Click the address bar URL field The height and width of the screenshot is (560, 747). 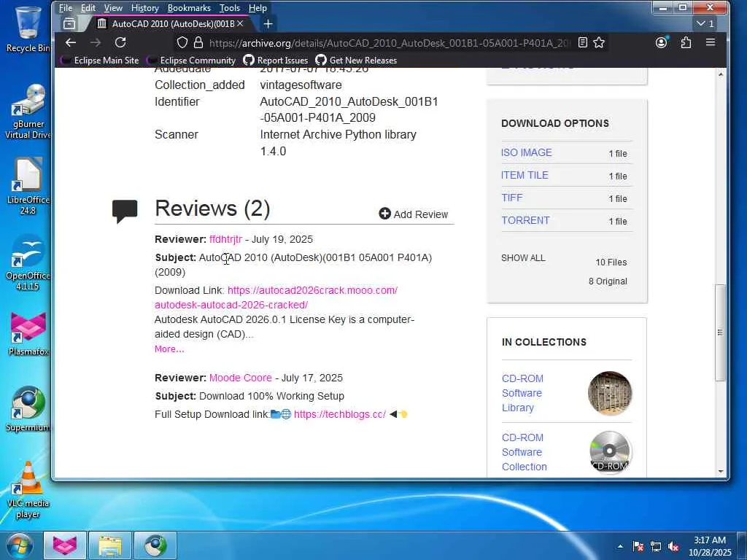[390, 43]
